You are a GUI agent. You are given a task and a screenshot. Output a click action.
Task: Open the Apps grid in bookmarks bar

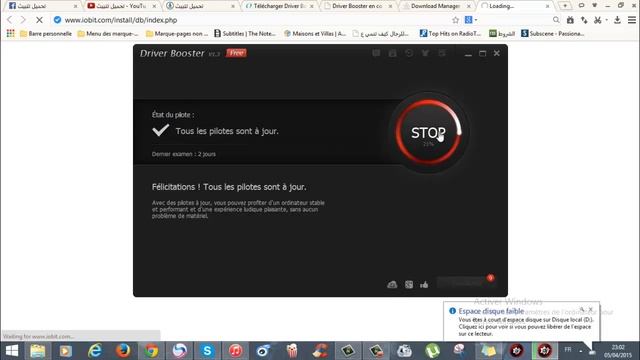coord(10,33)
